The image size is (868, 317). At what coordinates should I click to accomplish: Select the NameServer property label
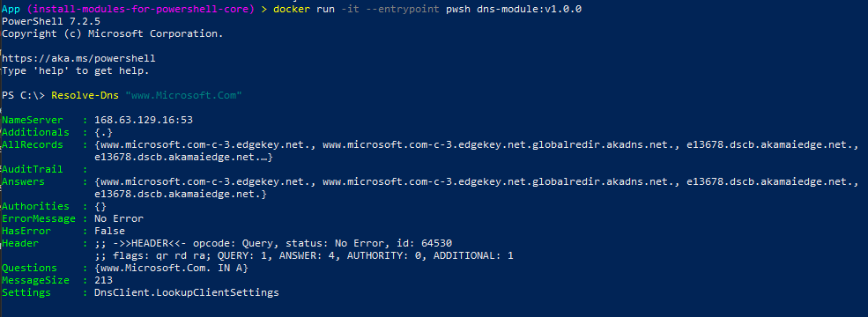(32, 120)
